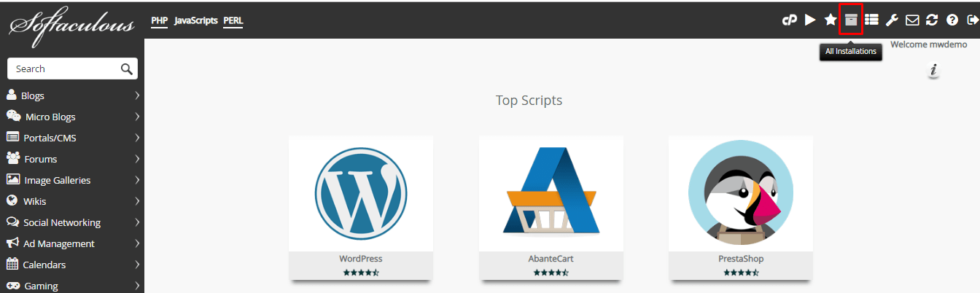This screenshot has height=293, width=980.
Task: Open the Blogs category label
Action: pos(33,95)
